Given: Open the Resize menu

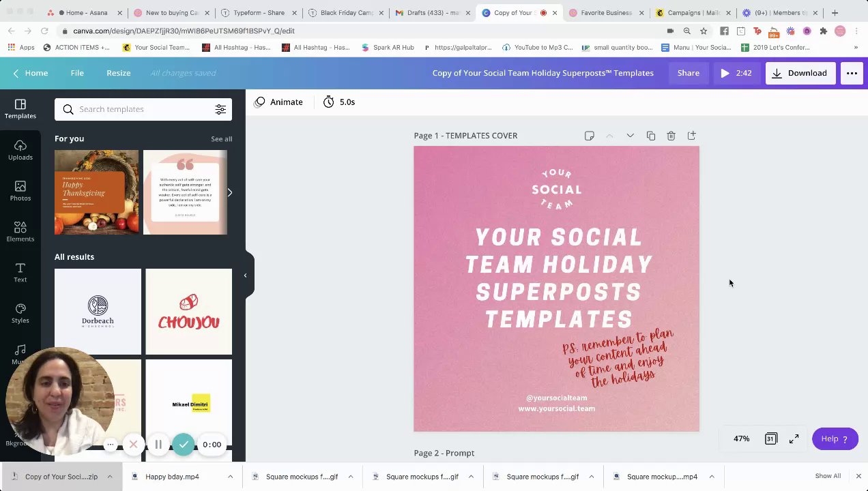Looking at the screenshot, I should coord(119,73).
